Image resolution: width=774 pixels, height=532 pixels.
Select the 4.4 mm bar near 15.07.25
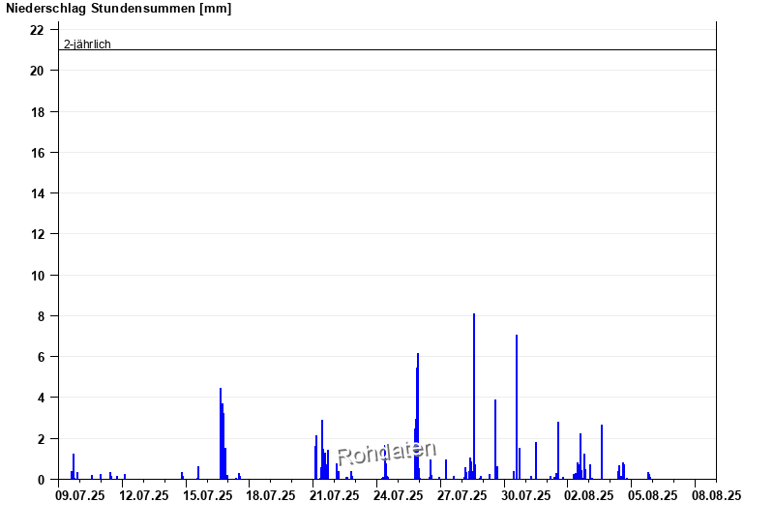pos(221,435)
